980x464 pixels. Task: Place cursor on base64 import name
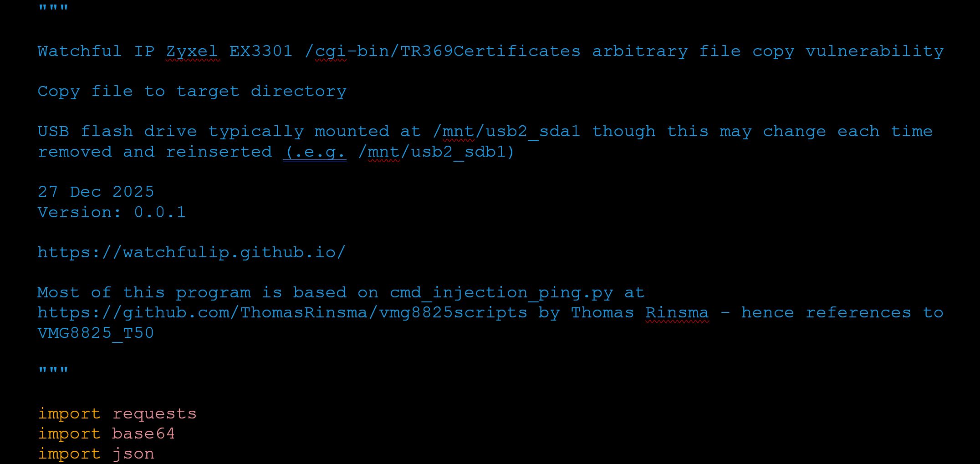pyautogui.click(x=143, y=433)
